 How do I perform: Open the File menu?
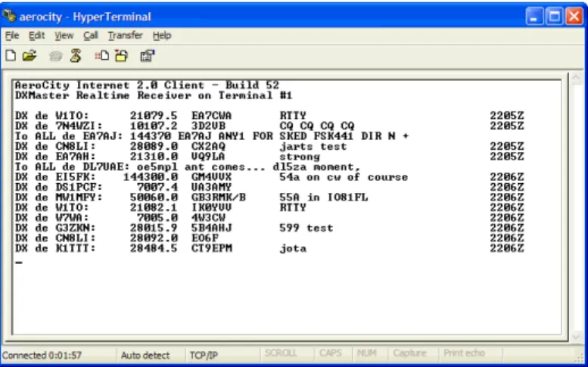[x=12, y=36]
